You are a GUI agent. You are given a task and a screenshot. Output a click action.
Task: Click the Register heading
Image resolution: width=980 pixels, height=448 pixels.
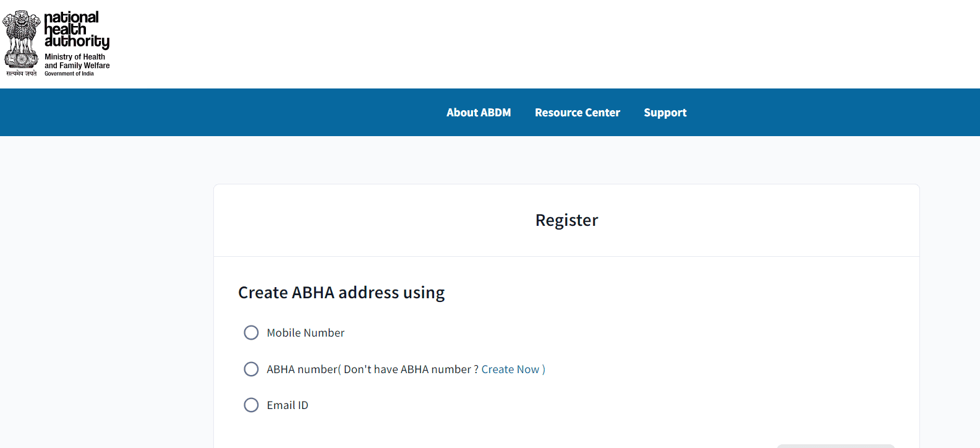point(566,220)
